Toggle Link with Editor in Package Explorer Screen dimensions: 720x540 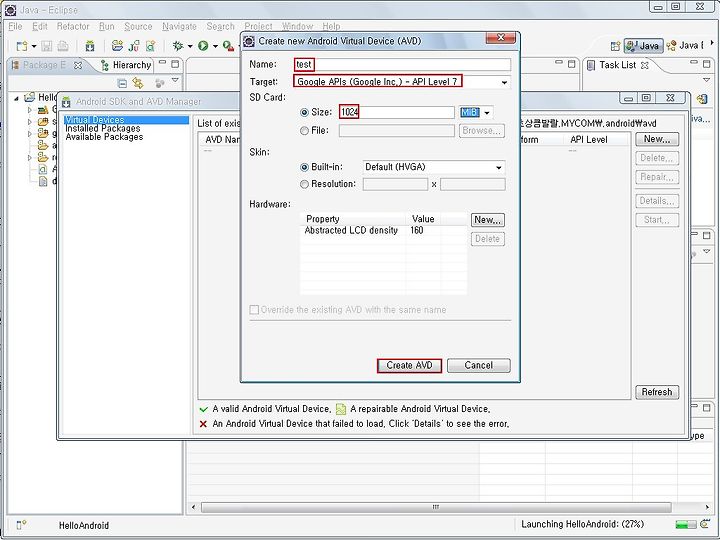point(138,83)
